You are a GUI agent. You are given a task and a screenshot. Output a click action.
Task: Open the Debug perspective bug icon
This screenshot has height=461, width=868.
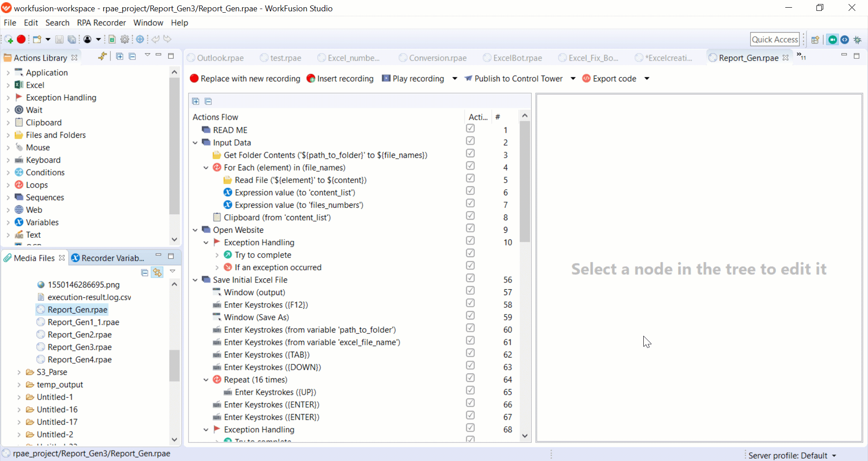click(858, 40)
